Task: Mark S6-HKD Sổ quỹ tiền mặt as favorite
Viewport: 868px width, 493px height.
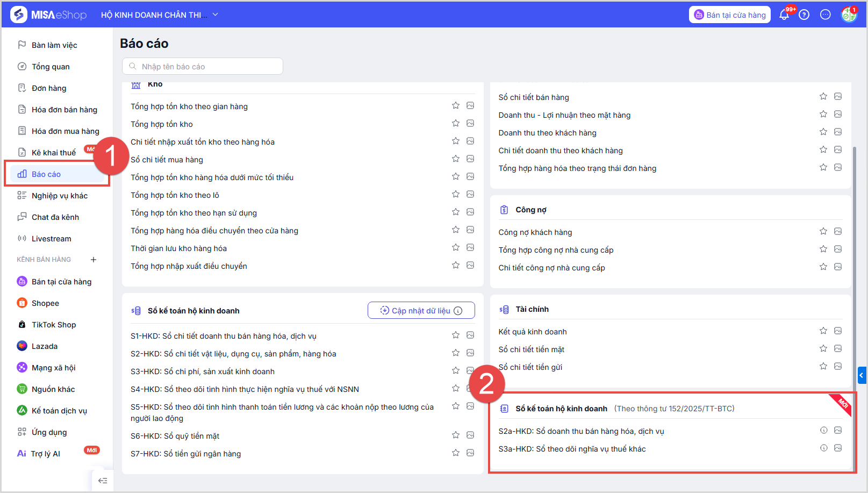Action: pos(456,435)
